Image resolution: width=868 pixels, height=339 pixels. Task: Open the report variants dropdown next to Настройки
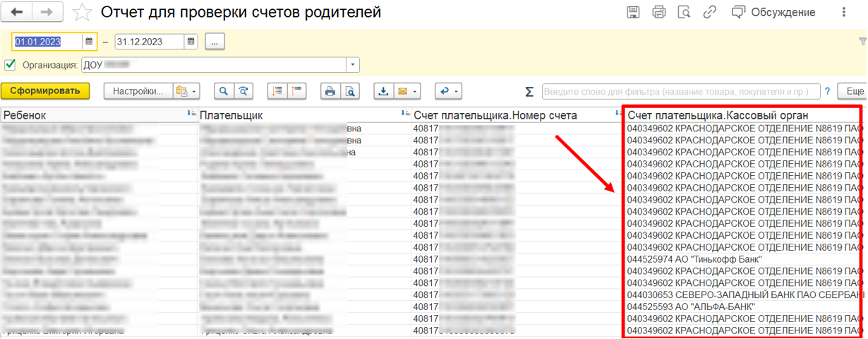(x=186, y=91)
